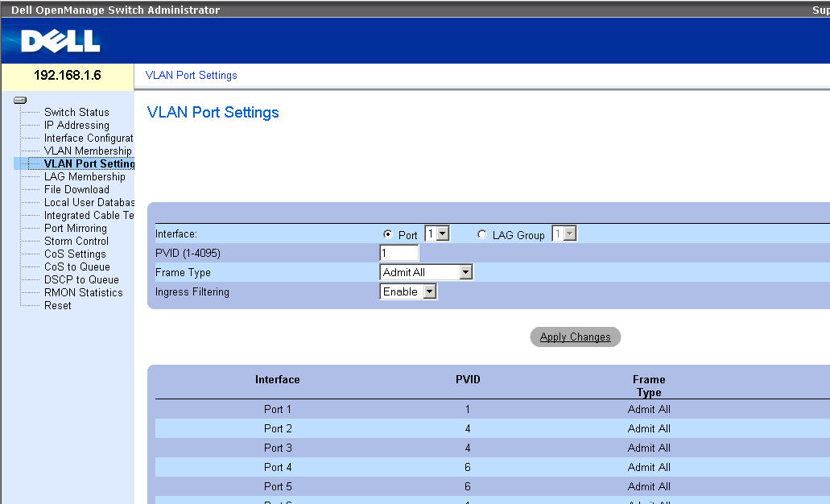Open VLAN Membership page
This screenshot has width=830, height=504.
coord(88,151)
